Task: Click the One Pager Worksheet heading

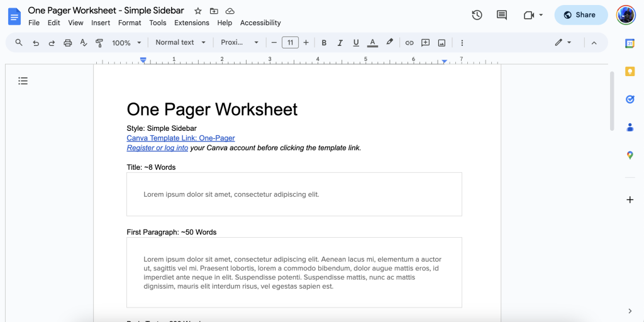Action: point(212,109)
